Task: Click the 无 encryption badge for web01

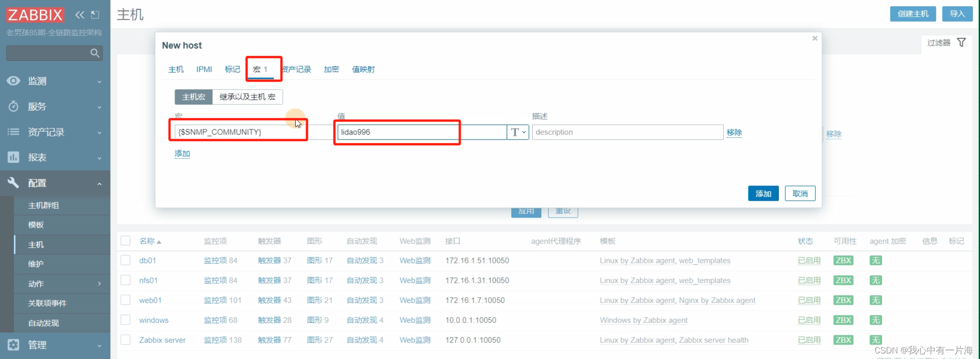Action: click(x=876, y=300)
